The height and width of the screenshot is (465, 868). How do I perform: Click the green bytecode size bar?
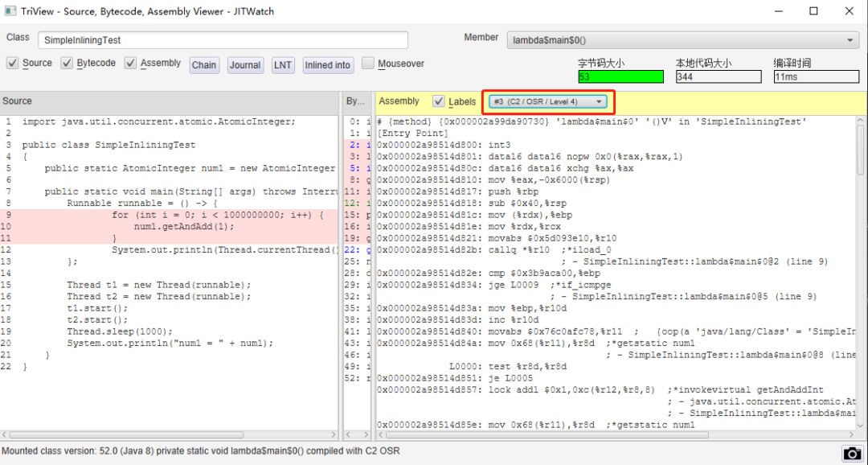[x=620, y=77]
